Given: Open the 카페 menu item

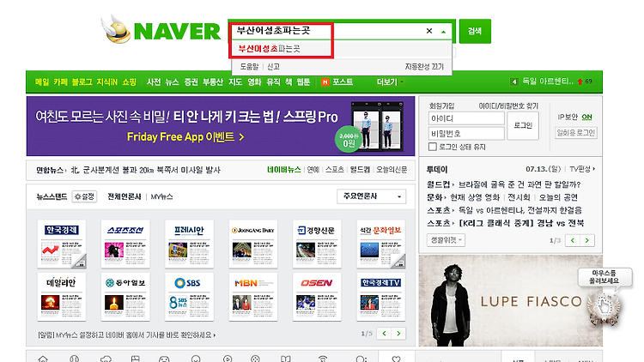Looking at the screenshot, I should (60, 82).
